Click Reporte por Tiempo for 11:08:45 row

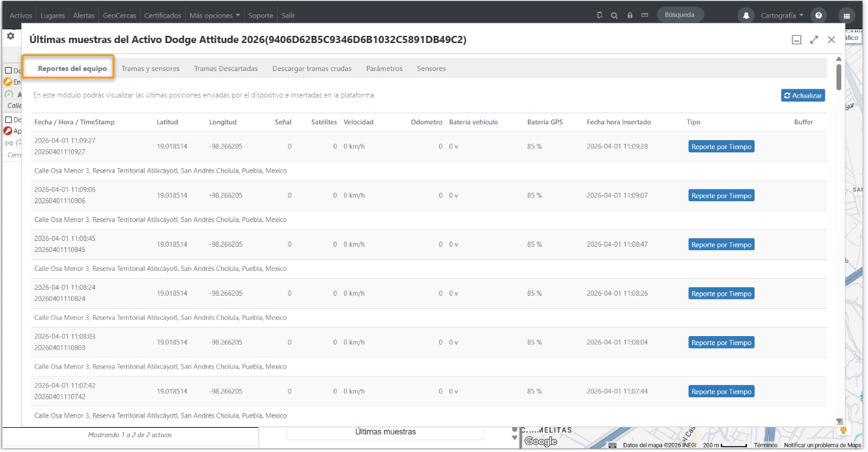click(x=721, y=244)
